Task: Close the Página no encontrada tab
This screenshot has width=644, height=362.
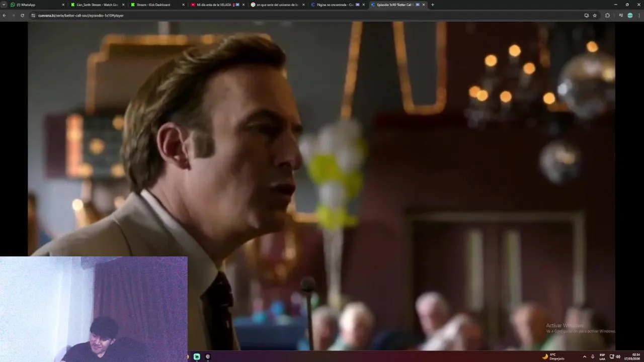Action: pyautogui.click(x=363, y=5)
